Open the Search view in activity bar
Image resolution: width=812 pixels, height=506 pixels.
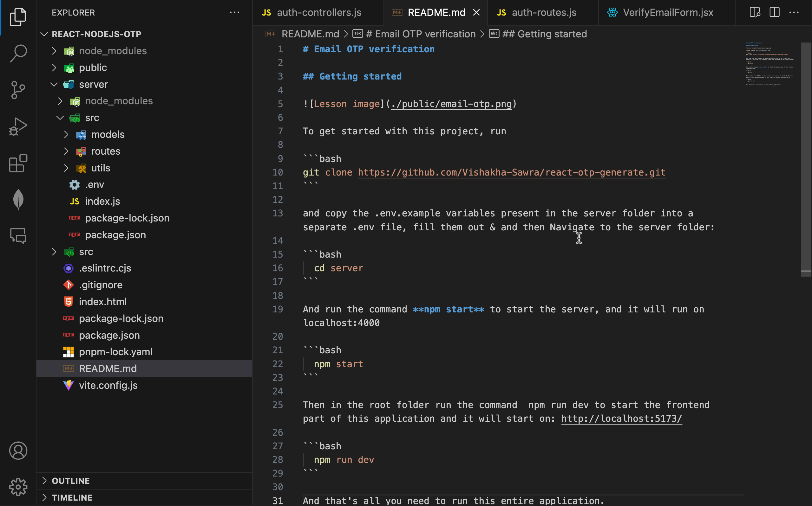click(18, 54)
